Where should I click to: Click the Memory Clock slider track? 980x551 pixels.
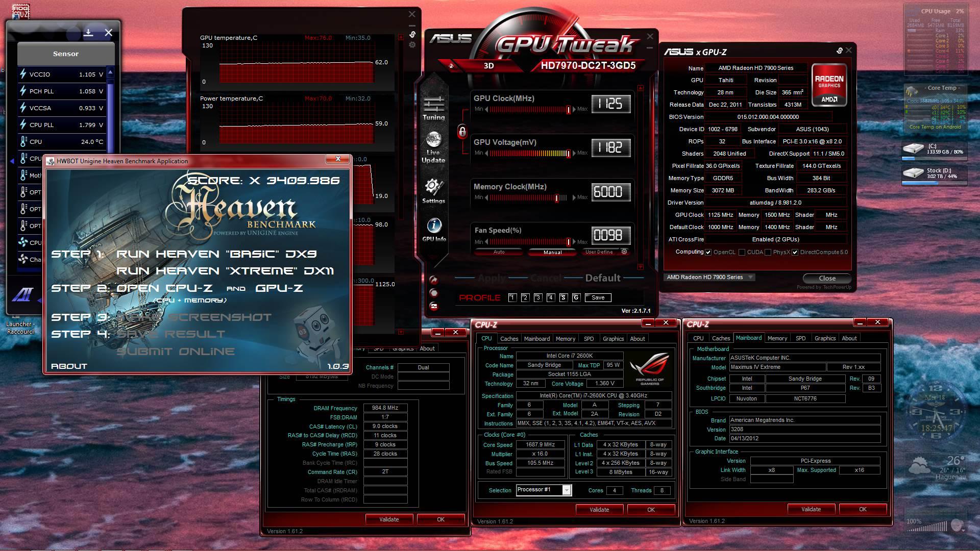pyautogui.click(x=529, y=198)
